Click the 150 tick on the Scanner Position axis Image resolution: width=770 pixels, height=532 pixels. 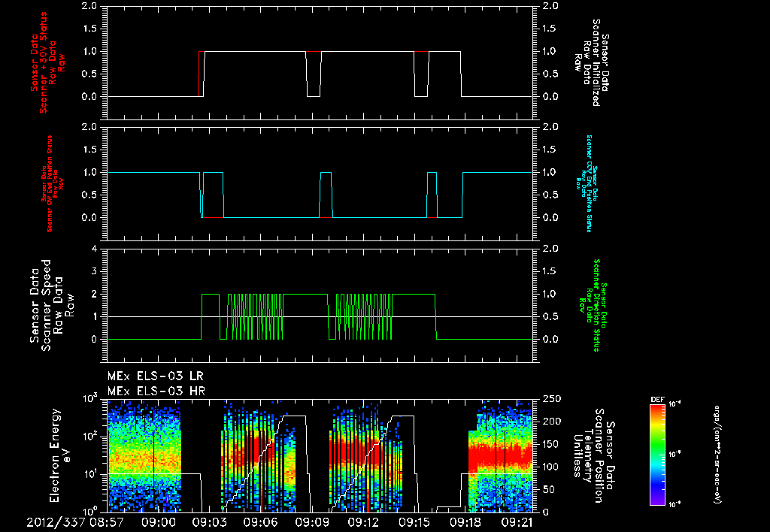coord(550,444)
